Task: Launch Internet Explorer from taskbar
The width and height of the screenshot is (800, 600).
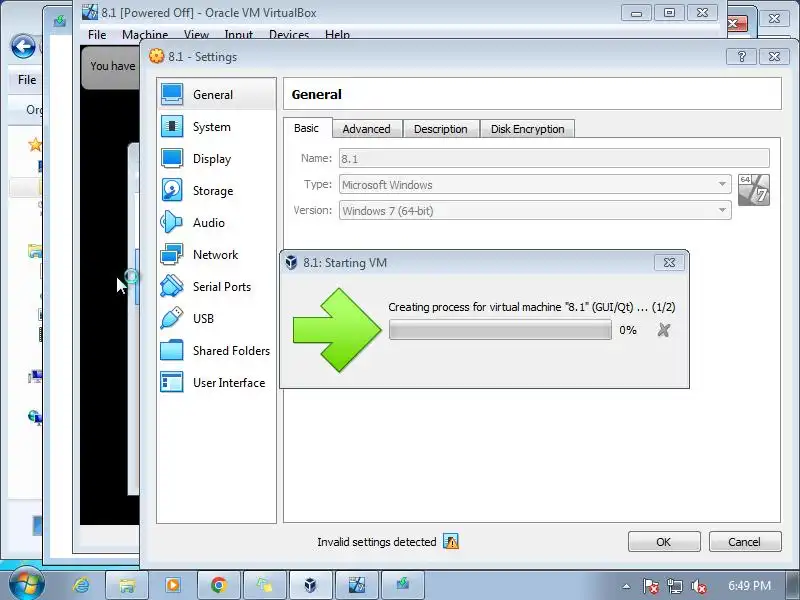Action: coord(81,585)
